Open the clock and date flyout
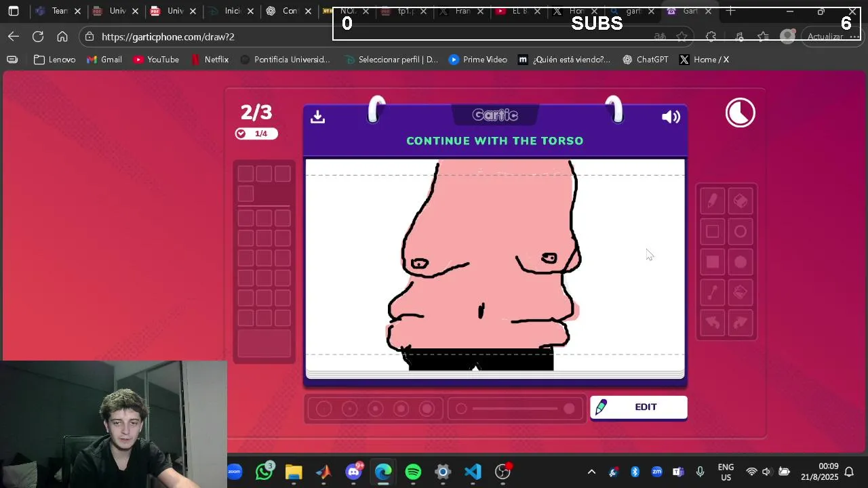 pyautogui.click(x=820, y=472)
